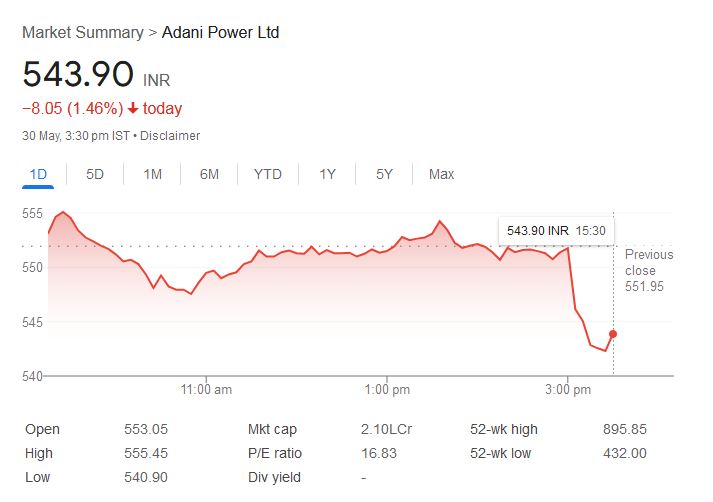This screenshot has width=713, height=502.
Task: Click the 52-wk high value 895.85
Action: click(x=625, y=429)
